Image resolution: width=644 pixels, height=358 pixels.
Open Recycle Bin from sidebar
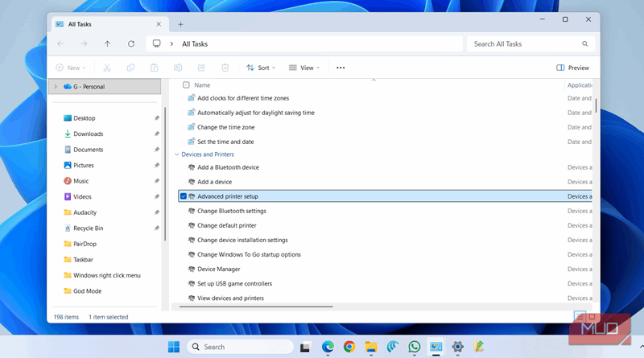[x=88, y=228]
